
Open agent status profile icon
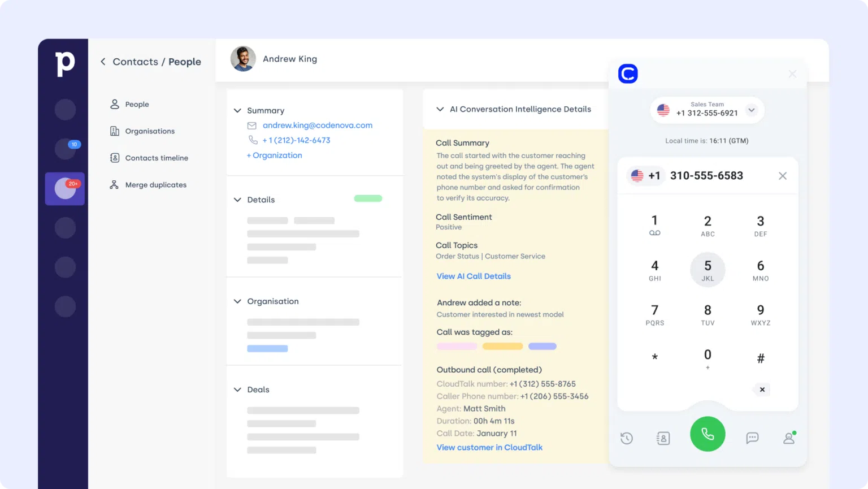(789, 438)
